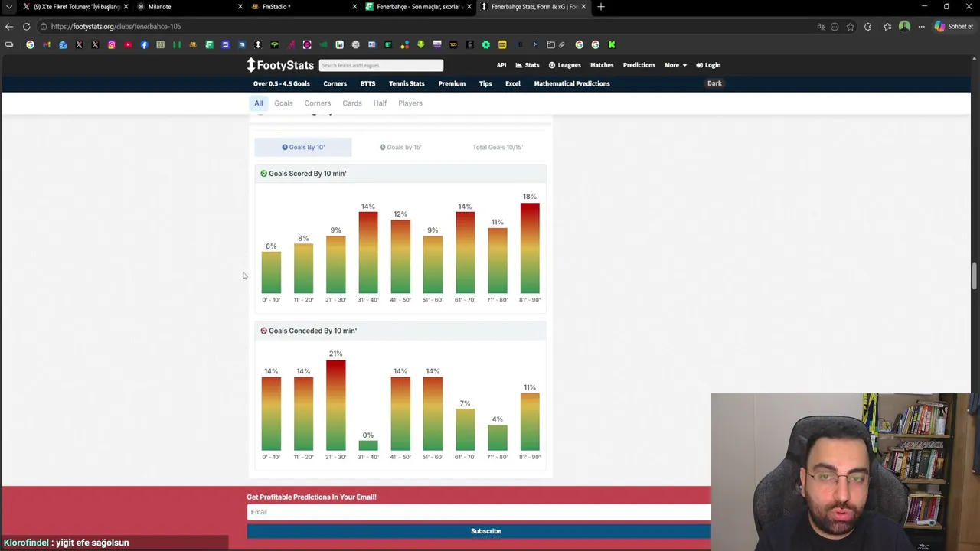Open the bookmarks folder icon
This screenshot has width=980, height=551.
tap(550, 44)
